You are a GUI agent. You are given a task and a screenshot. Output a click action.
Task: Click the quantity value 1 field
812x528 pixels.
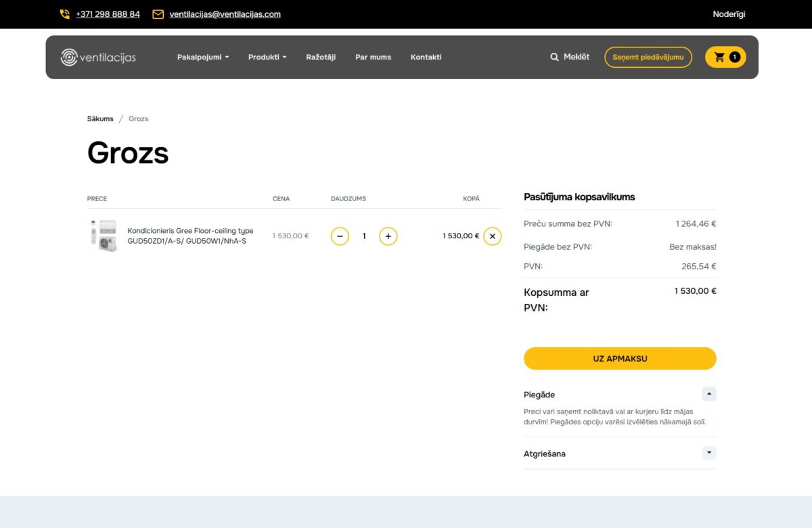pyautogui.click(x=364, y=236)
